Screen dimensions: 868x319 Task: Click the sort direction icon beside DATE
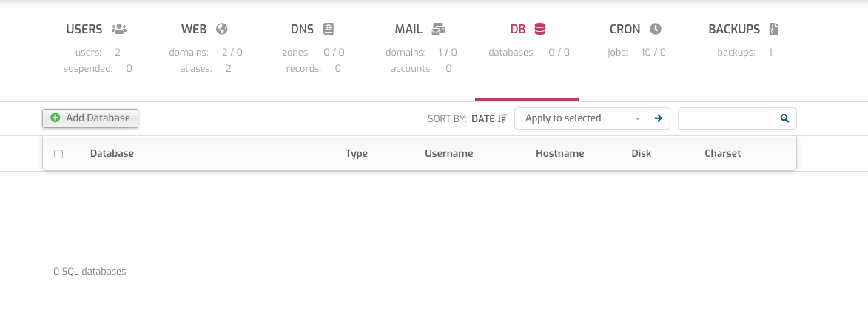[502, 118]
